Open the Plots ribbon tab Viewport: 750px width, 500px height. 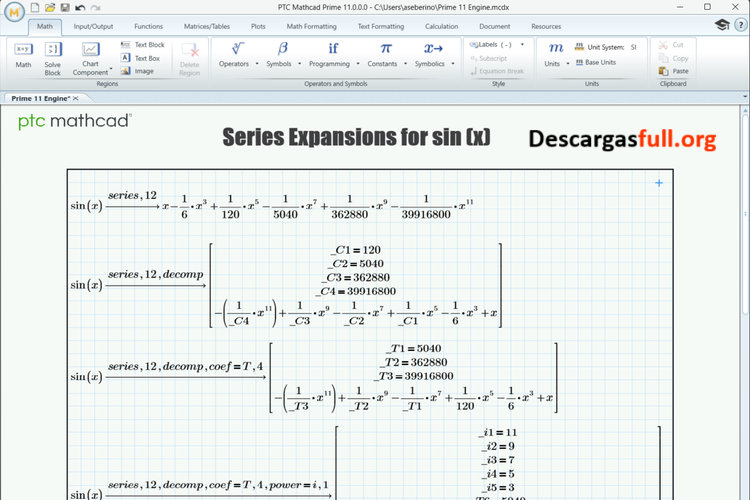click(x=258, y=26)
